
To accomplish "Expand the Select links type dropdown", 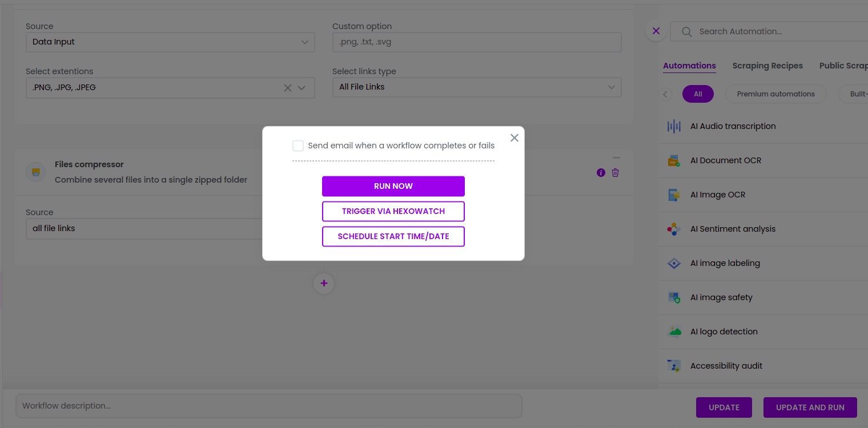I will (477, 87).
